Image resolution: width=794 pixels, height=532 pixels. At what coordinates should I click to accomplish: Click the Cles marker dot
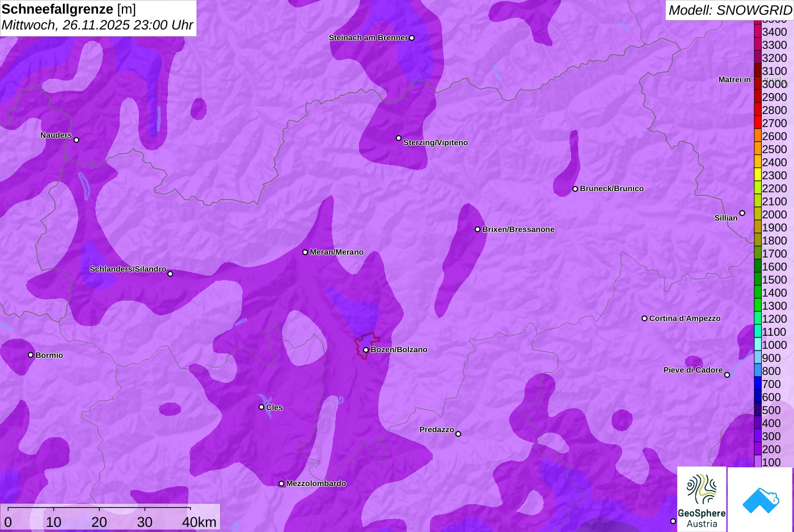pyautogui.click(x=261, y=407)
